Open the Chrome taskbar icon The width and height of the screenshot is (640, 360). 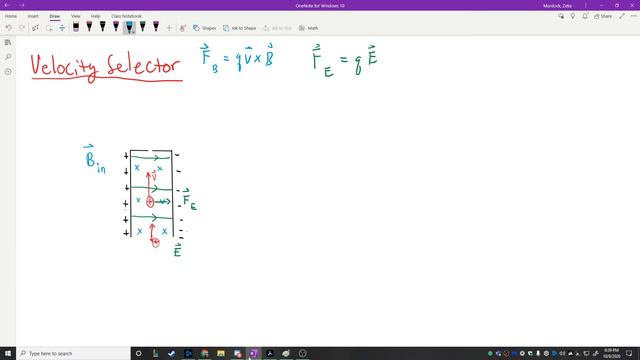pos(204,353)
